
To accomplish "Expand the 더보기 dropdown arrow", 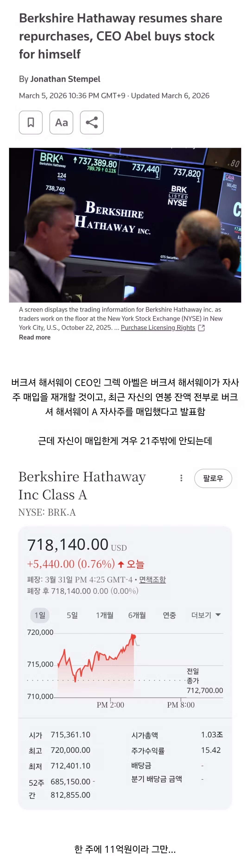I will [x=218, y=615].
